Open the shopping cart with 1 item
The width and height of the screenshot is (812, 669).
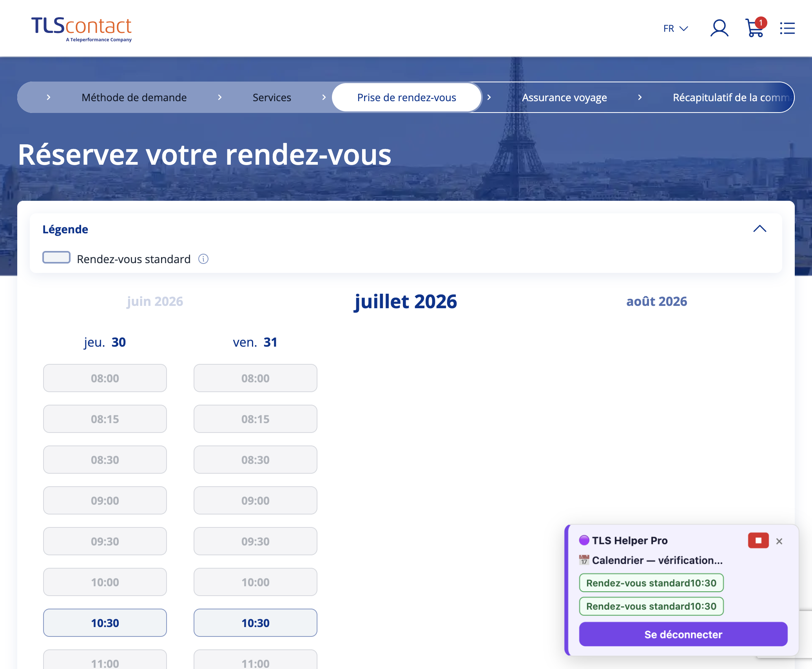755,27
